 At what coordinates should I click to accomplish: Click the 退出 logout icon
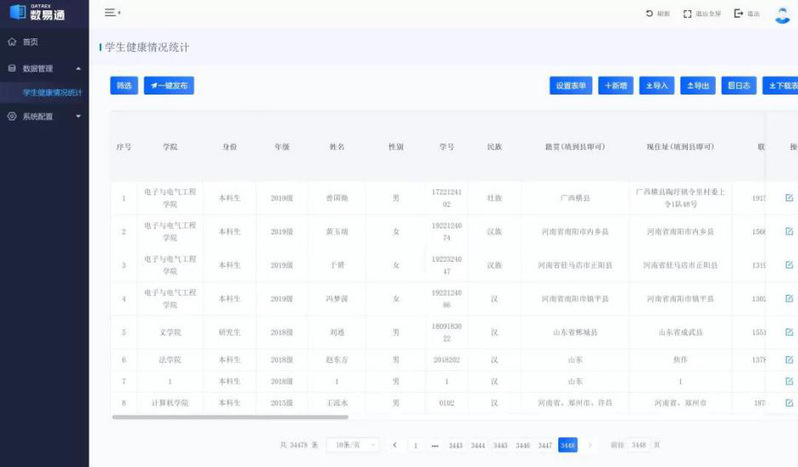739,14
